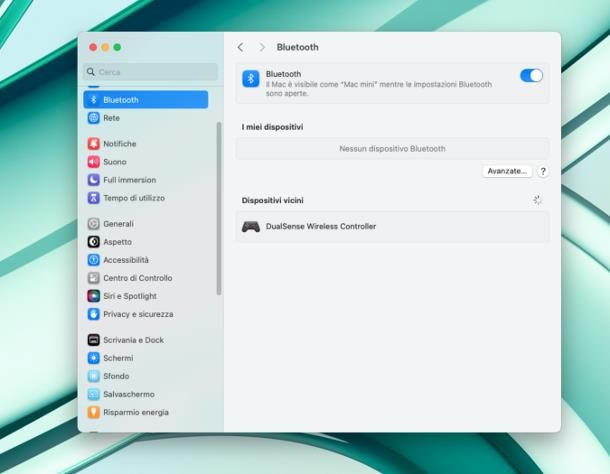Click the Accessibilità icon
Viewport: 610px width, 474px height.
93,260
